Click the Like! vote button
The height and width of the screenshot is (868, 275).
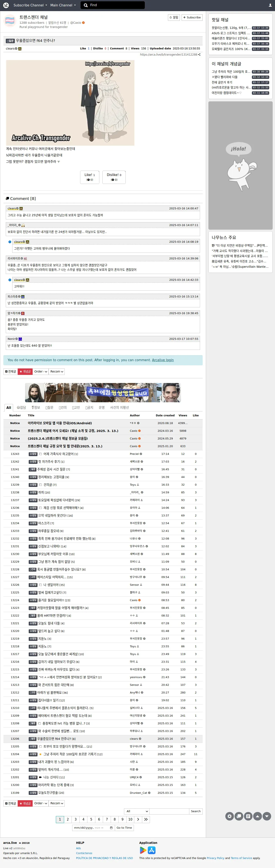point(90,177)
